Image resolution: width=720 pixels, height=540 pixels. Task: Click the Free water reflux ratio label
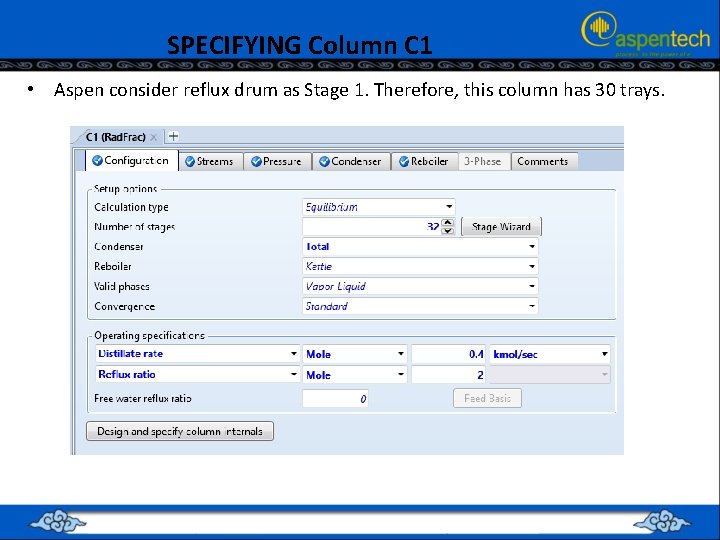143,399
